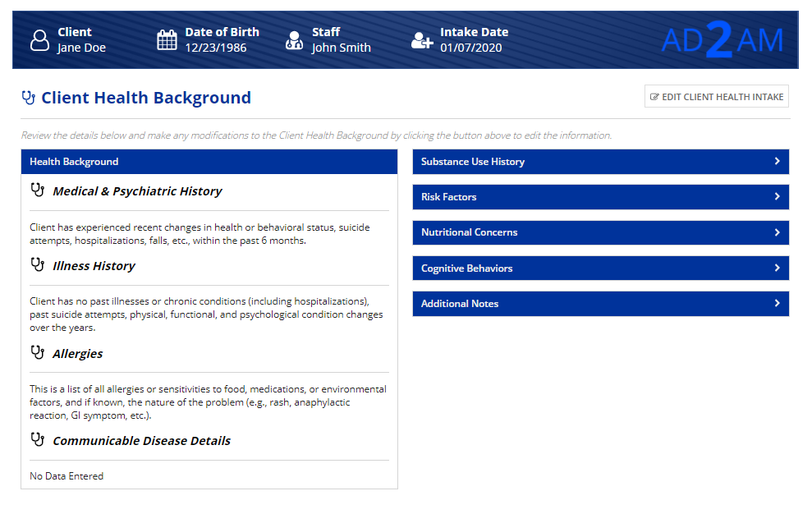
Task: Expand the Risk Factors panel
Action: tap(601, 197)
